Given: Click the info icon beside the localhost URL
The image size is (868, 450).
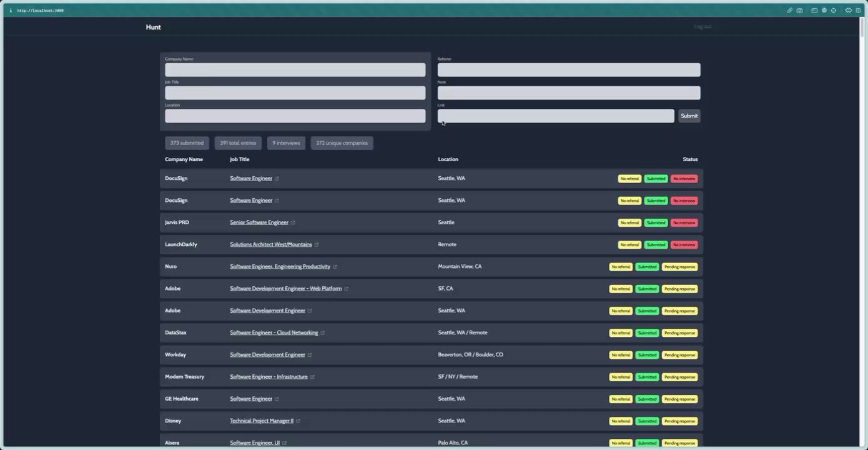Looking at the screenshot, I should point(11,10).
